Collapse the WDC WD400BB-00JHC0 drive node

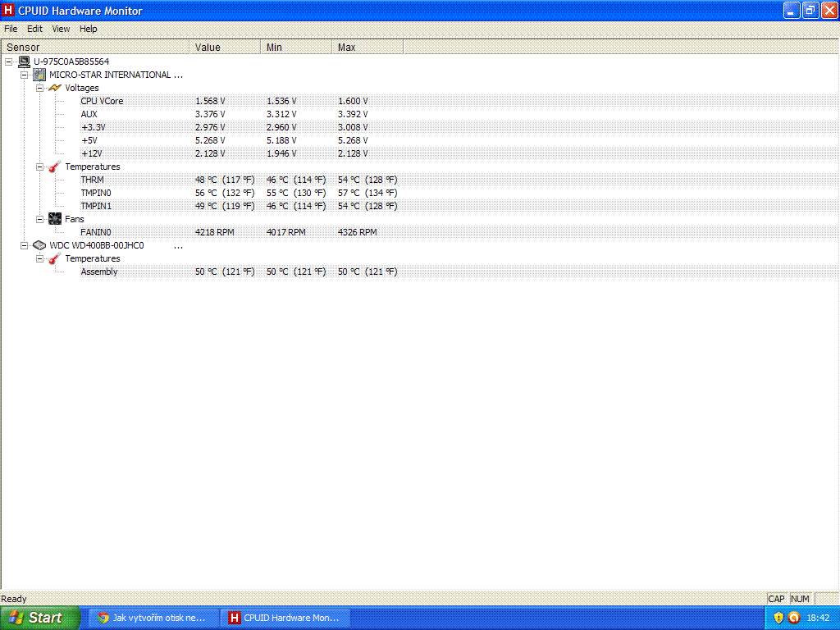(x=25, y=245)
